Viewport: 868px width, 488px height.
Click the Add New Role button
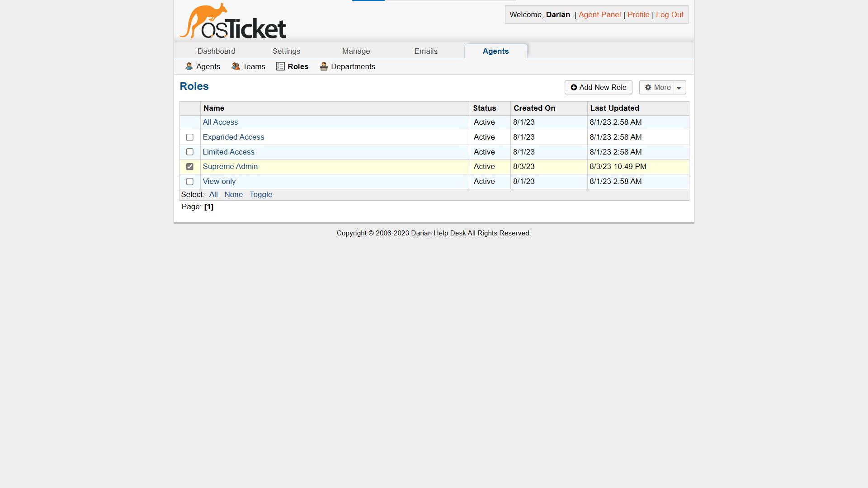click(598, 87)
